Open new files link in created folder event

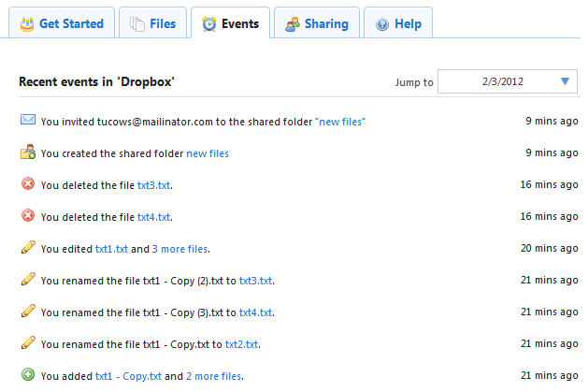pyautogui.click(x=208, y=153)
